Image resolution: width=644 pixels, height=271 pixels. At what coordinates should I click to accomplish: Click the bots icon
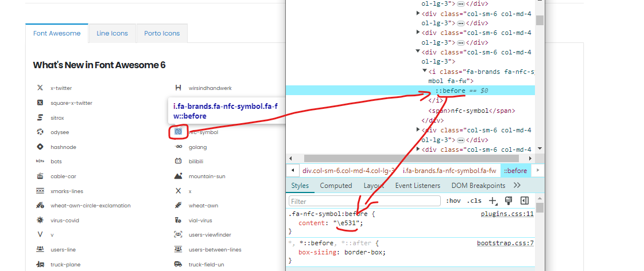pos(40,162)
